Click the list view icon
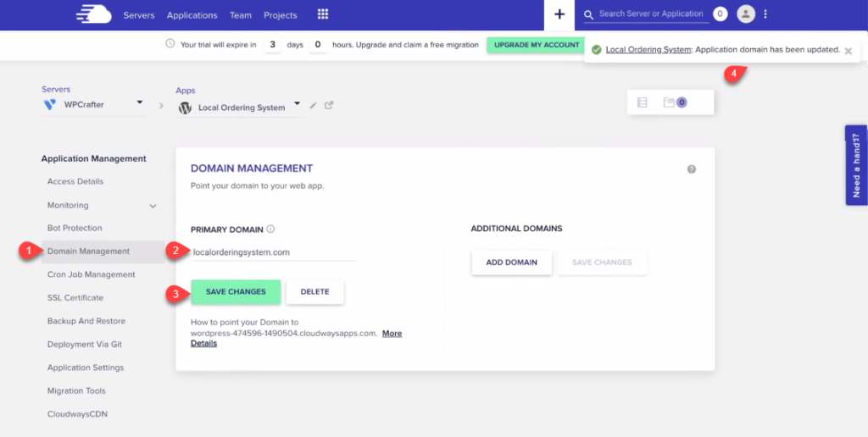 pyautogui.click(x=643, y=102)
